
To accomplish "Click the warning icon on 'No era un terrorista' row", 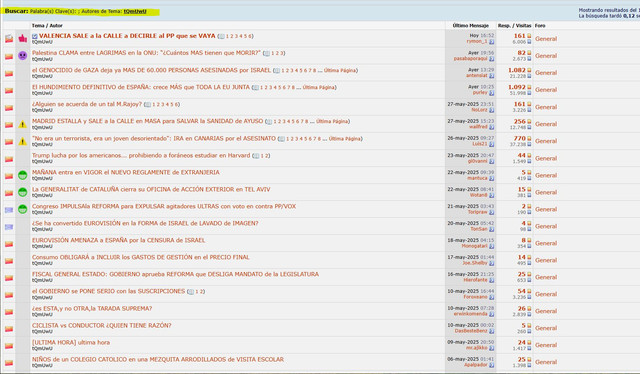I will click(x=22, y=141).
